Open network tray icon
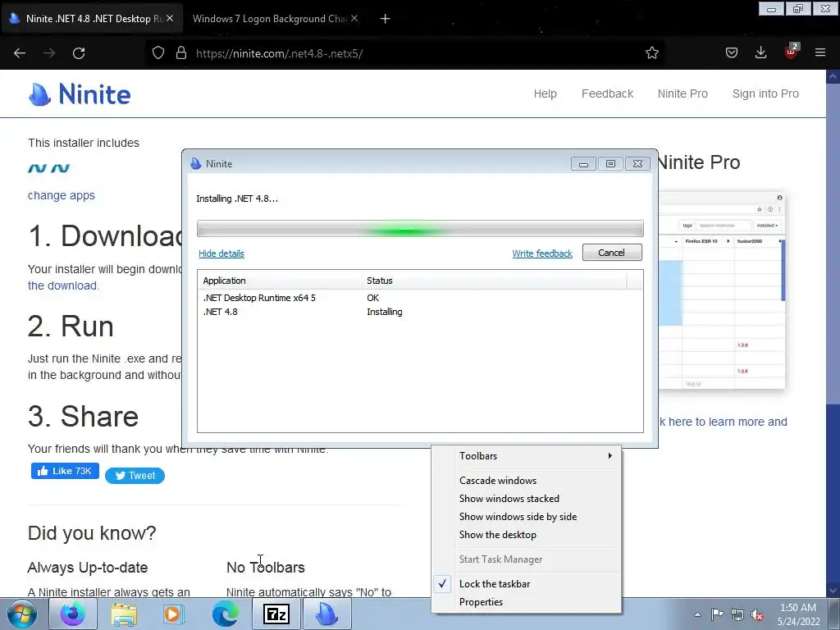 (x=737, y=614)
